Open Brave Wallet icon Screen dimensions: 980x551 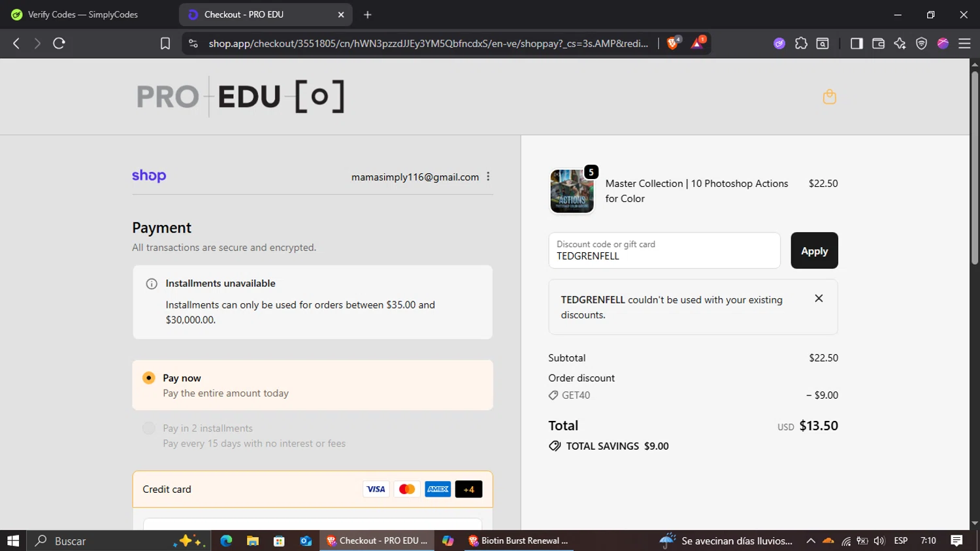point(878,43)
